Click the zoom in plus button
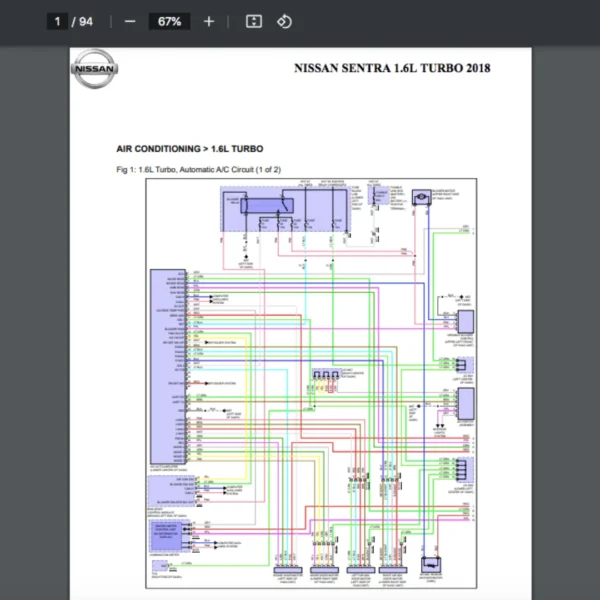The image size is (600, 600). click(x=208, y=21)
